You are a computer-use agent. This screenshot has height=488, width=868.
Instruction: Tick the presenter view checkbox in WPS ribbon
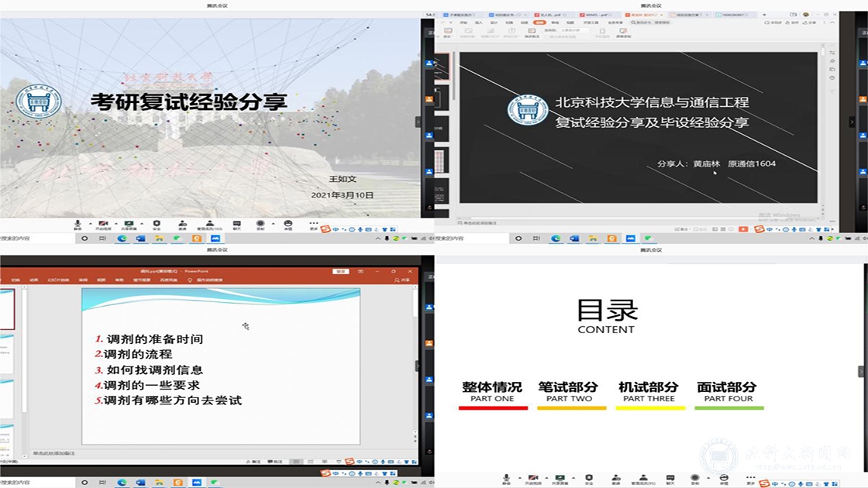(x=547, y=37)
